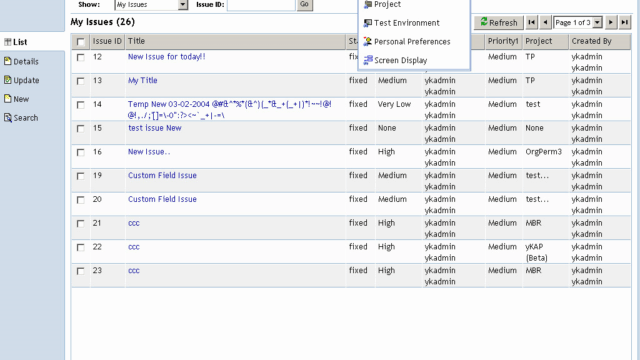Check the box for issue 15
Screen dimensions: 640x360
[x=80, y=128]
